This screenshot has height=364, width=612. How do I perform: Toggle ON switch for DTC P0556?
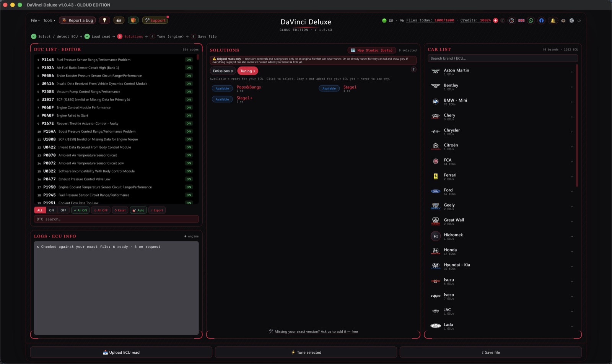(x=189, y=76)
